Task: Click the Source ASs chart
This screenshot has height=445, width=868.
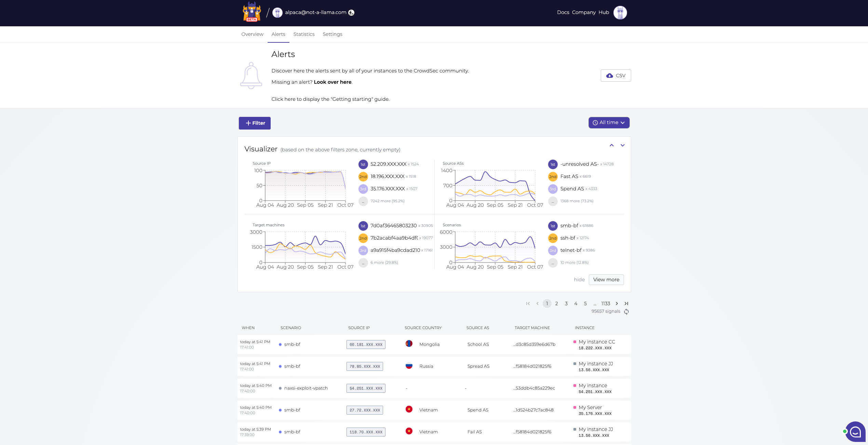Action: [x=494, y=186]
